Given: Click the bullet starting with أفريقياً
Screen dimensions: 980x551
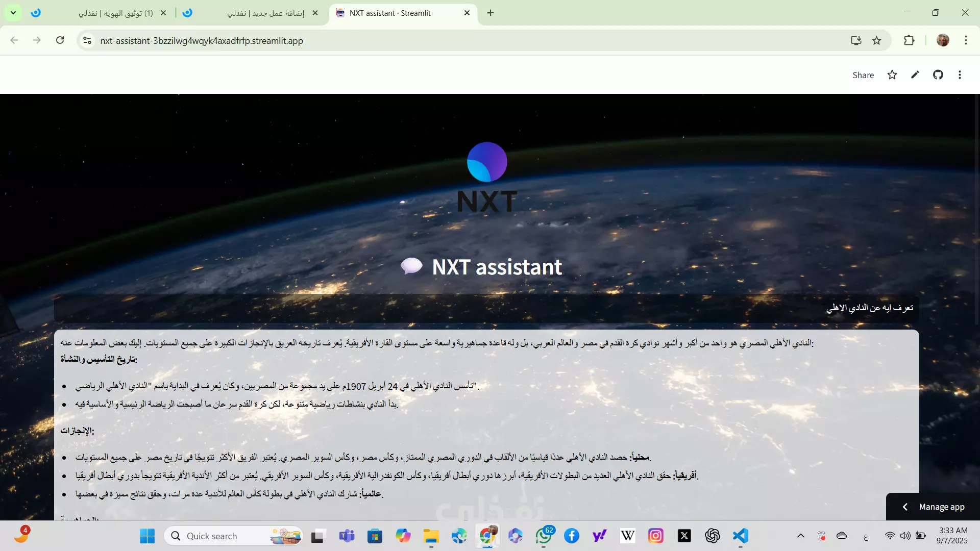Looking at the screenshot, I should [x=387, y=475].
